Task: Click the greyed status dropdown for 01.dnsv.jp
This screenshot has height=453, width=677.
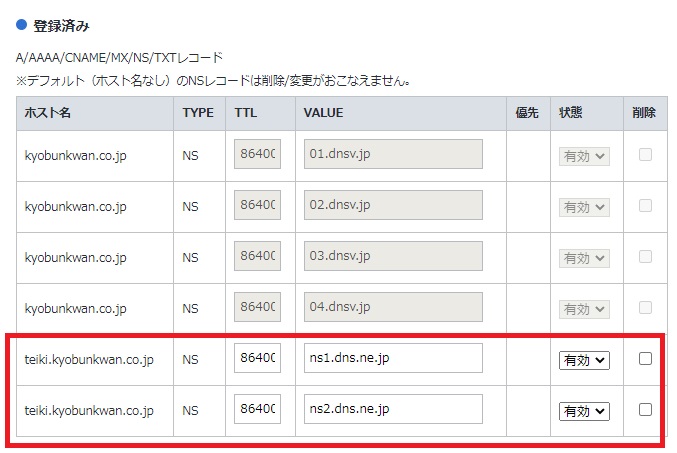Action: click(584, 156)
